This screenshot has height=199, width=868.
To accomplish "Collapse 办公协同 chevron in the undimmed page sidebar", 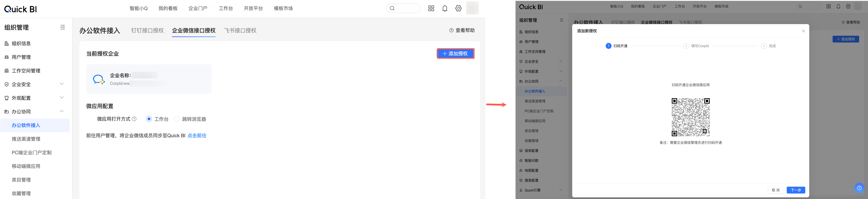I will pos(62,111).
